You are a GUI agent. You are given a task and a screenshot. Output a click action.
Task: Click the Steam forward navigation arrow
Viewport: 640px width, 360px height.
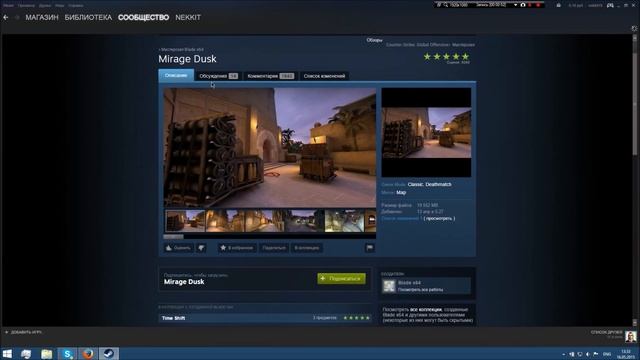(x=17, y=18)
